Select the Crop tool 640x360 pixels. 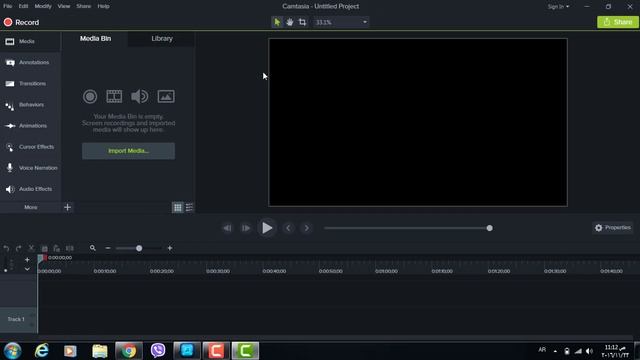302,22
